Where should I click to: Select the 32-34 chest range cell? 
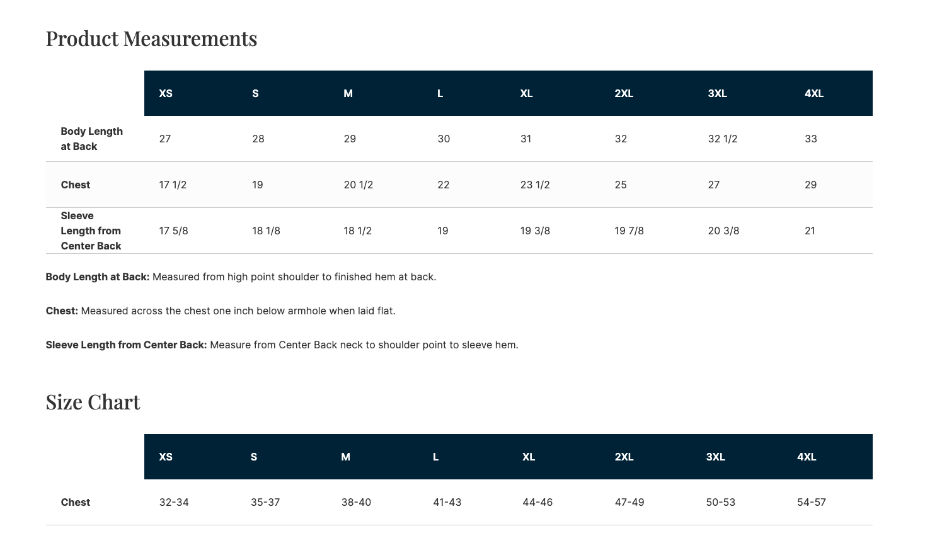(x=174, y=502)
